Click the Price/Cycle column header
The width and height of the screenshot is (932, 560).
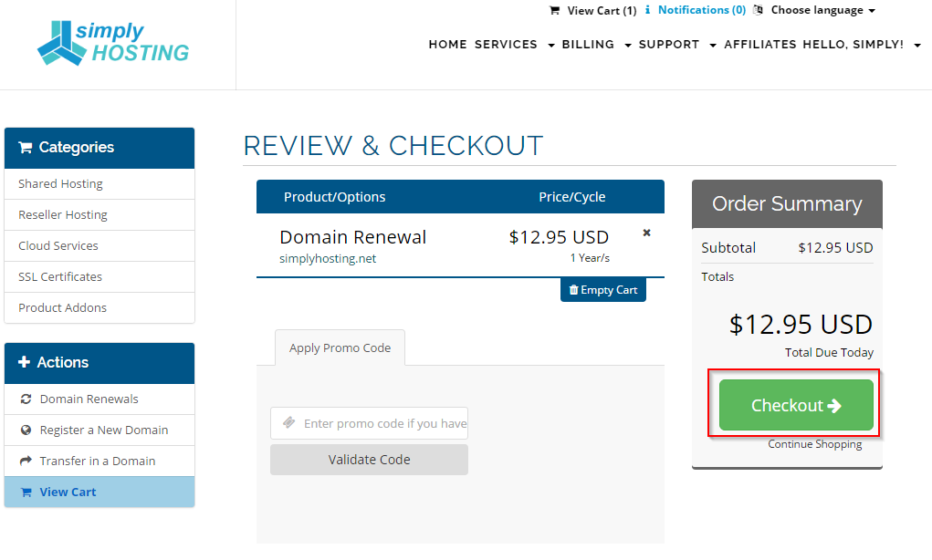point(571,197)
